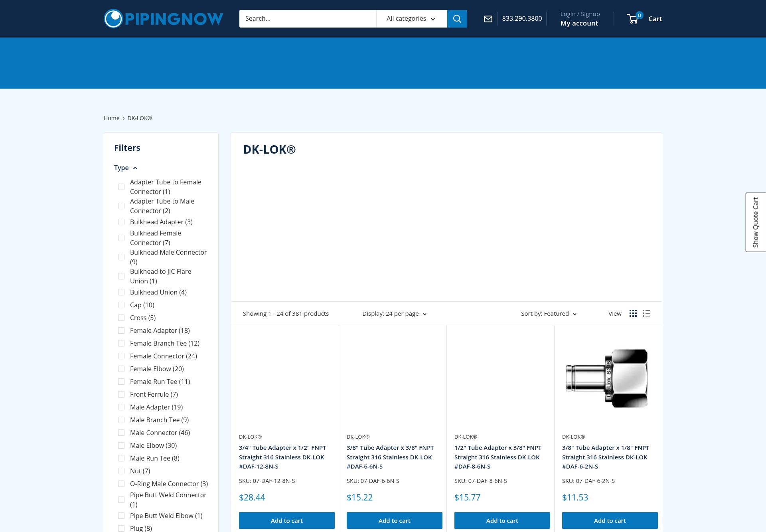The height and width of the screenshot is (532, 766).
Task: Open Display 24 per page dropdown
Action: pos(395,314)
